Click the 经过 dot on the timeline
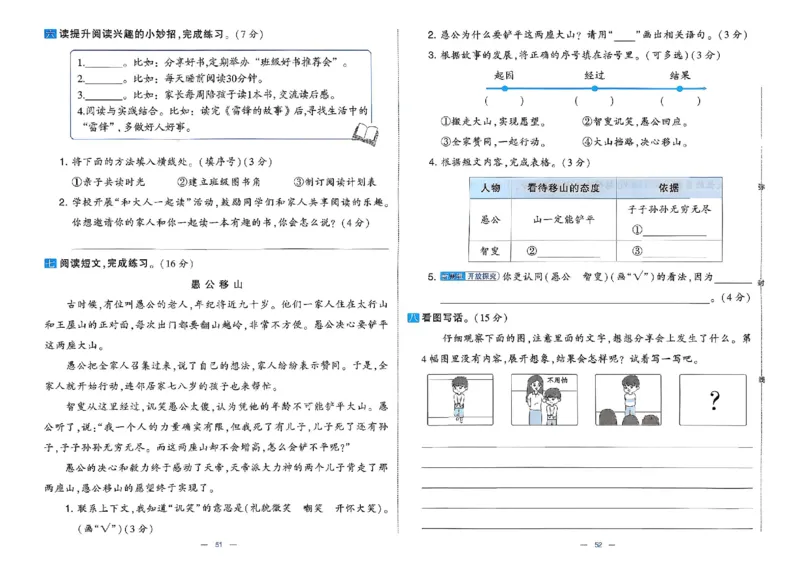The height and width of the screenshot is (566, 800). (594, 88)
